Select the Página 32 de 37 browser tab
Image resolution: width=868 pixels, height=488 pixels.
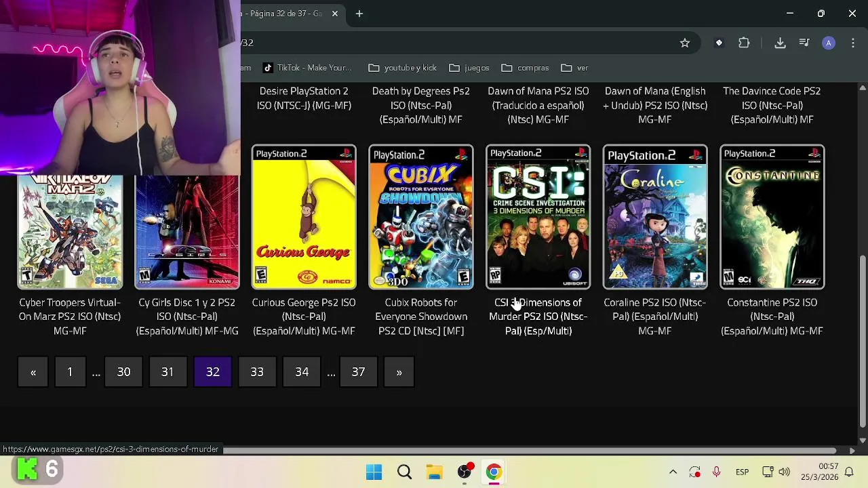(285, 14)
